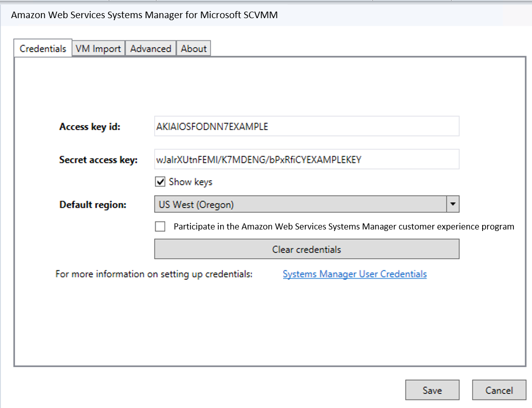Enable the customer experience program participation

click(160, 226)
